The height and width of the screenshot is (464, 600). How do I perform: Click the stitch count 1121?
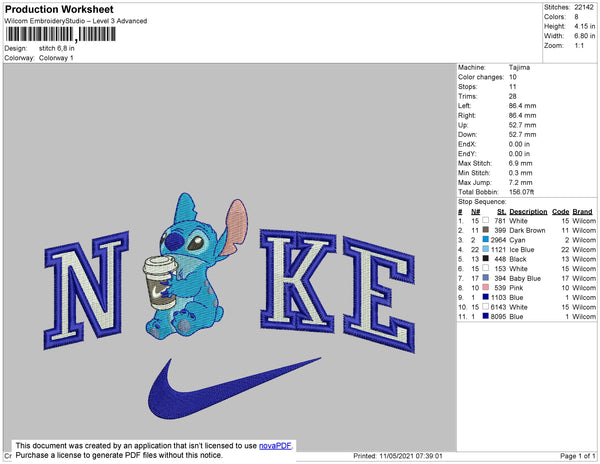(499, 249)
